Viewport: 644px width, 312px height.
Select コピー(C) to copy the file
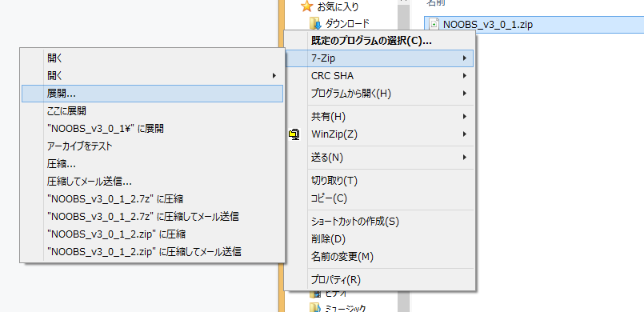[379, 198]
